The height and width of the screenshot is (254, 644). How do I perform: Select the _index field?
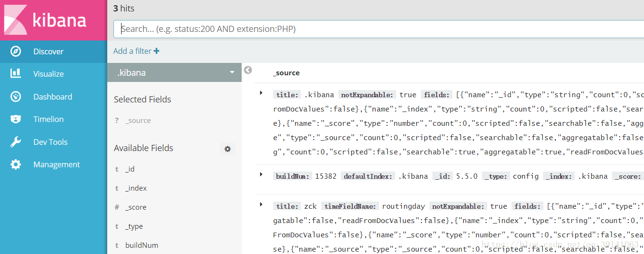136,188
